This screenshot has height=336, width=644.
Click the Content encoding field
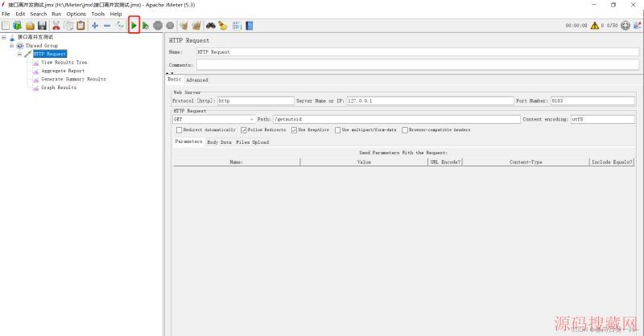[602, 119]
